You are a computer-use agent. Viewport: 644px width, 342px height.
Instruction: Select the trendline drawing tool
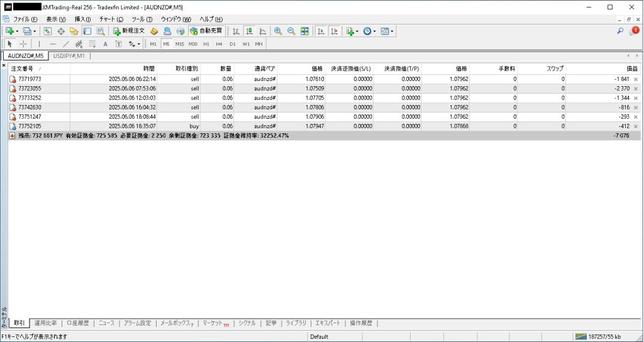pyautogui.click(x=65, y=44)
